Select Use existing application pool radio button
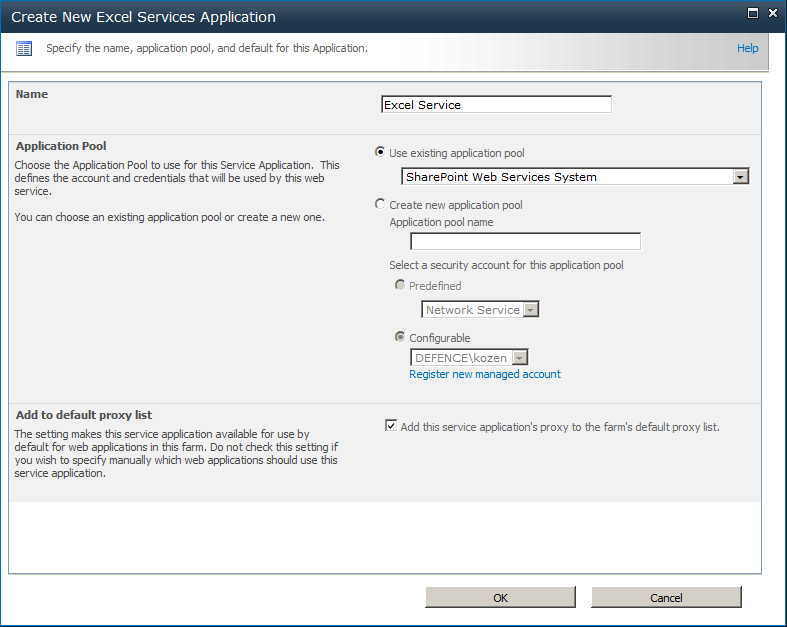This screenshot has width=787, height=627. coord(380,152)
